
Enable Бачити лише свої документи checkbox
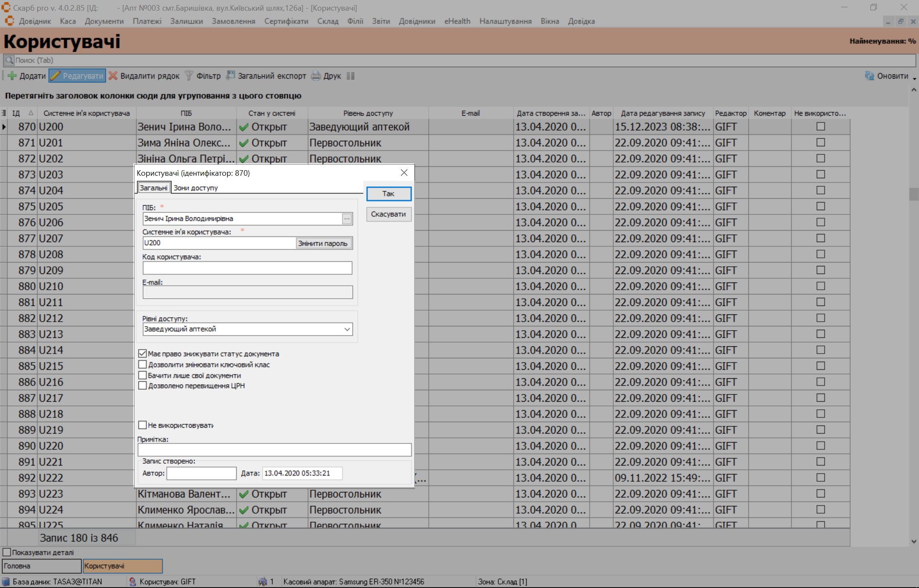click(x=143, y=375)
